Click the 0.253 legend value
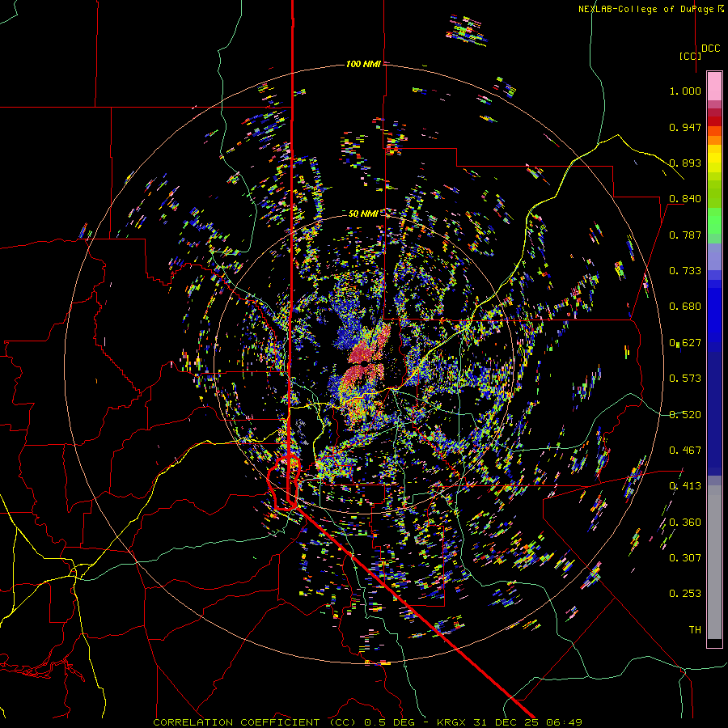 (x=685, y=594)
